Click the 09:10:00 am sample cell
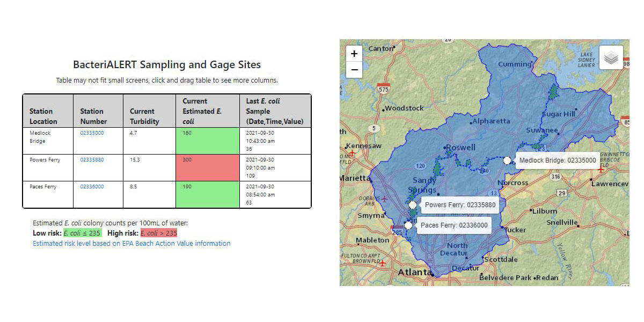The height and width of the screenshot is (322, 644). [275, 168]
